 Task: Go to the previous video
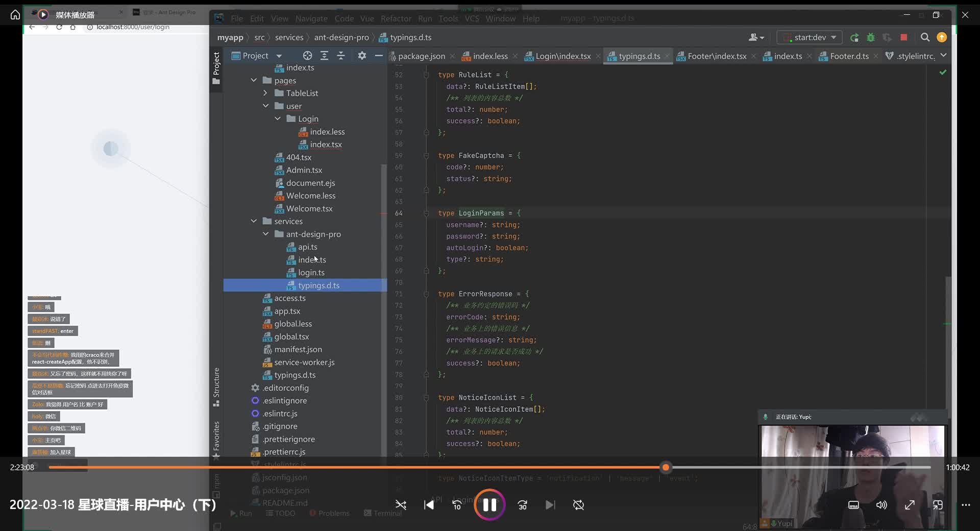(x=429, y=505)
